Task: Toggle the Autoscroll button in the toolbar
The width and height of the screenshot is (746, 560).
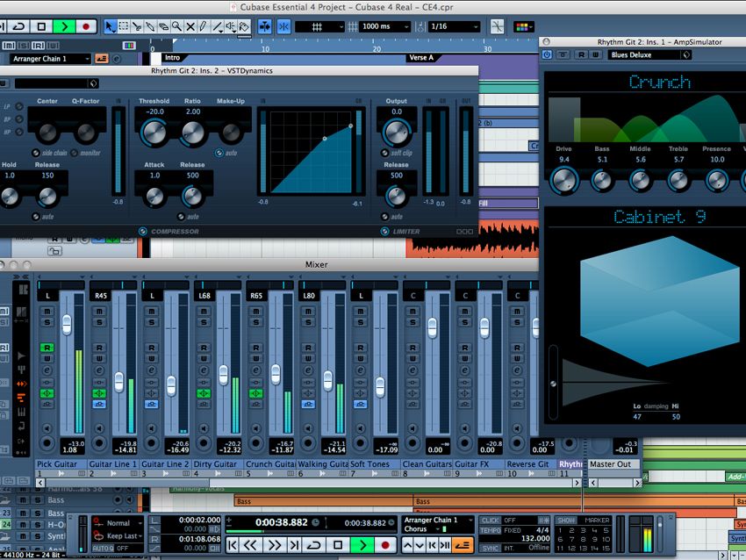Action: (265, 26)
